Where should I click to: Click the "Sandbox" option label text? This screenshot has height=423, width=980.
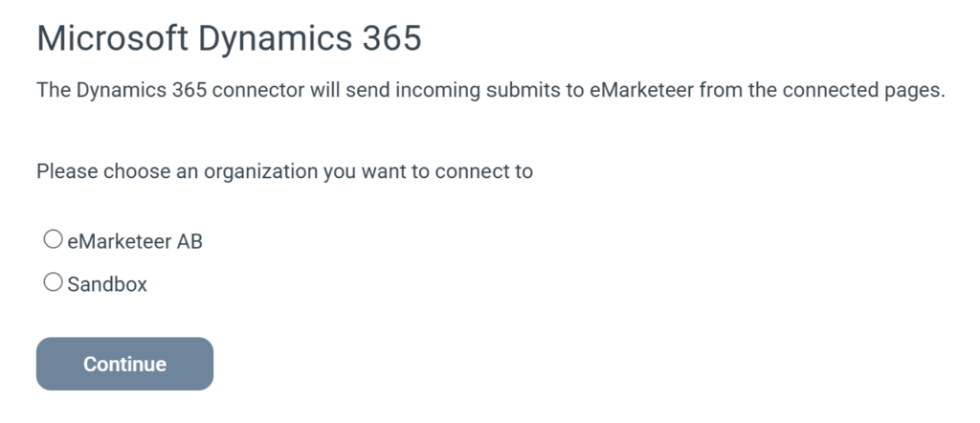(107, 284)
